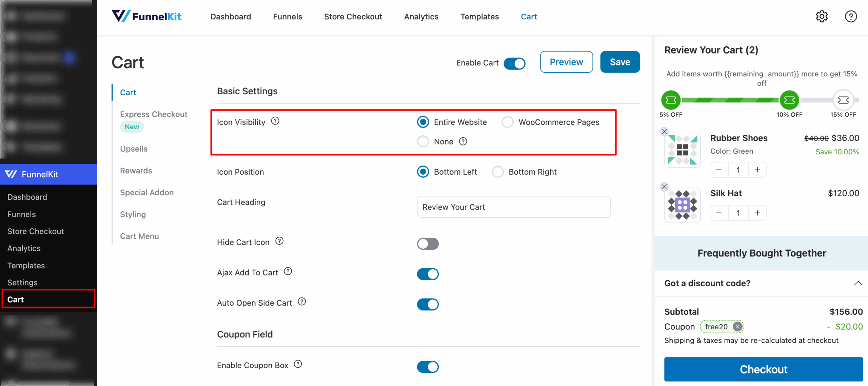Viewport: 868px width, 386px height.
Task: Click the Checkout button in preview
Action: pyautogui.click(x=763, y=369)
